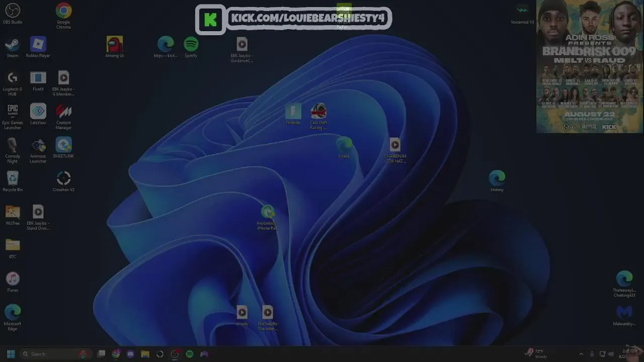Open the game controller app on the taskbar
Viewport: 644px width, 362px height.
click(204, 354)
